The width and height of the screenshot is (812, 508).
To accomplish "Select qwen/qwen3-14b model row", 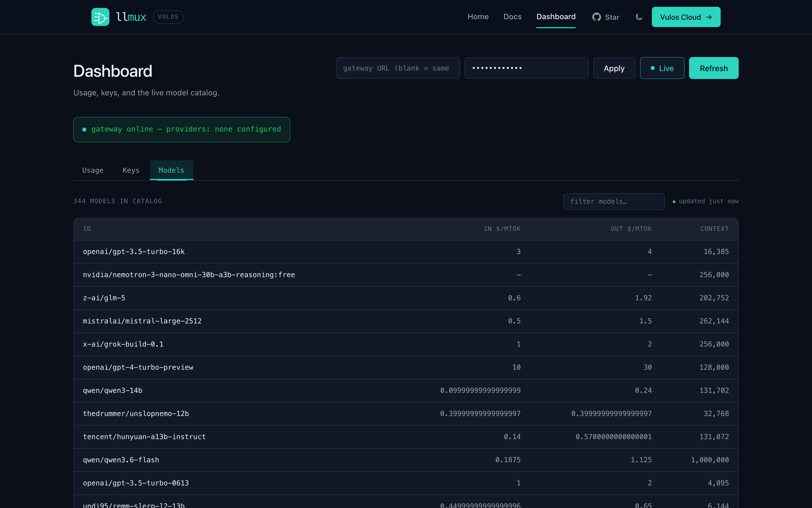I will pos(406,391).
